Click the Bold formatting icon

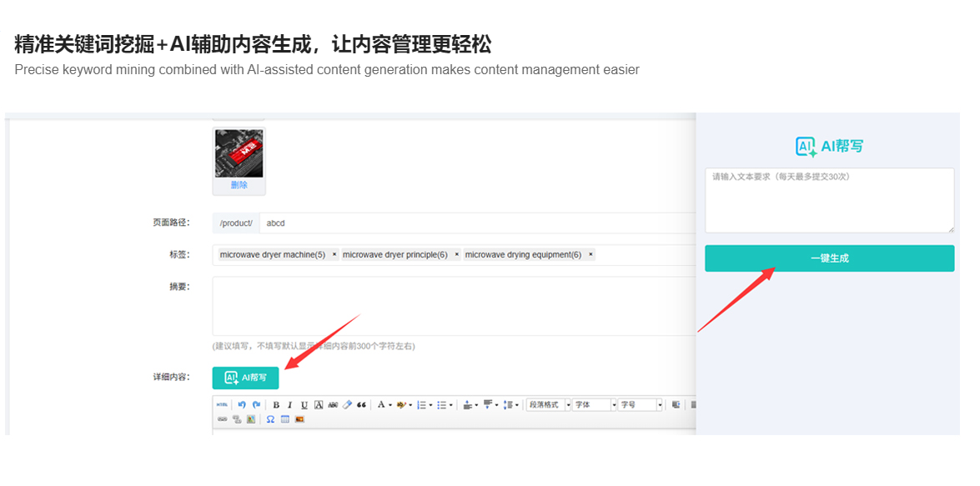click(x=276, y=405)
